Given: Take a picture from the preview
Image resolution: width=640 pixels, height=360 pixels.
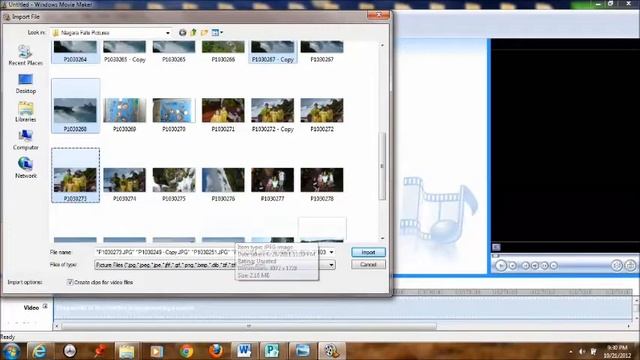Looking at the screenshot, I should (x=630, y=266).
